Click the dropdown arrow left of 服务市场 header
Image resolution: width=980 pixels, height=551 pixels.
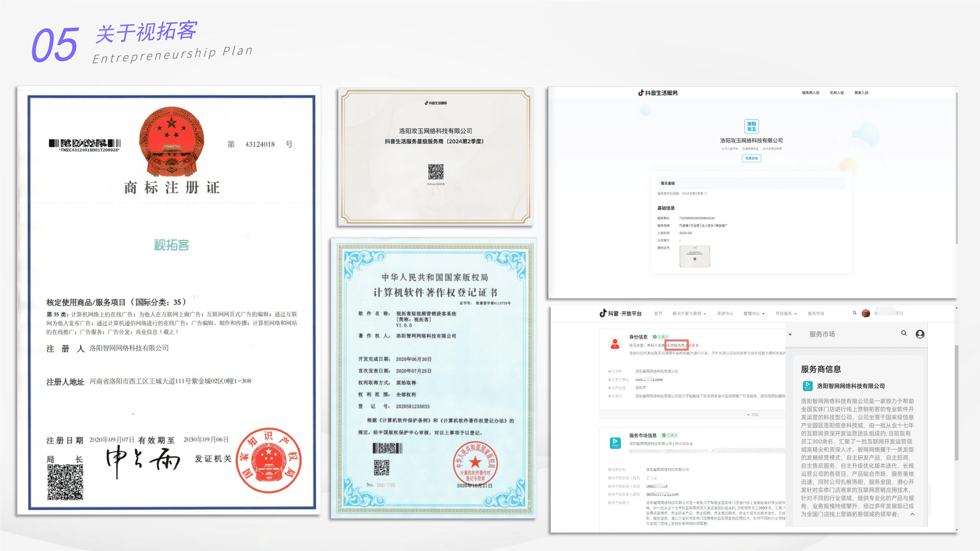pos(790,335)
